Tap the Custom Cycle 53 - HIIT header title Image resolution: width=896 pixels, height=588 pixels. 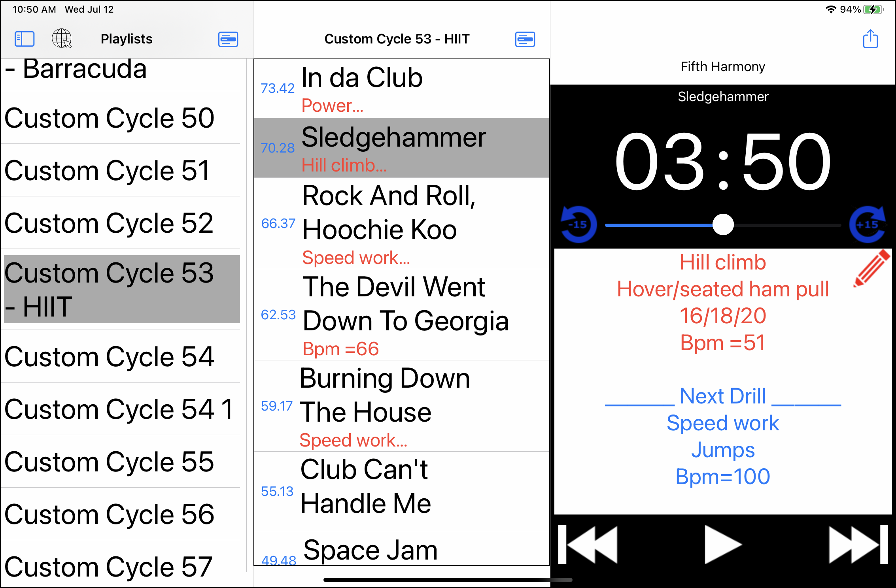(x=397, y=39)
